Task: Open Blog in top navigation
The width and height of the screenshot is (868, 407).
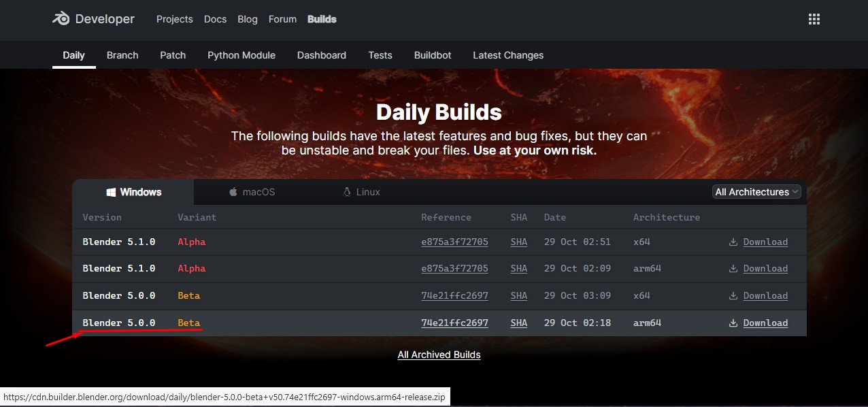Action: point(248,19)
